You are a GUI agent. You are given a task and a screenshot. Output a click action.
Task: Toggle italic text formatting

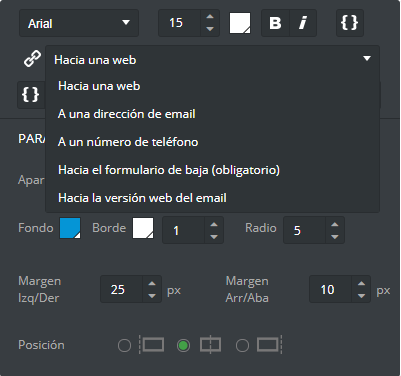coord(303,23)
